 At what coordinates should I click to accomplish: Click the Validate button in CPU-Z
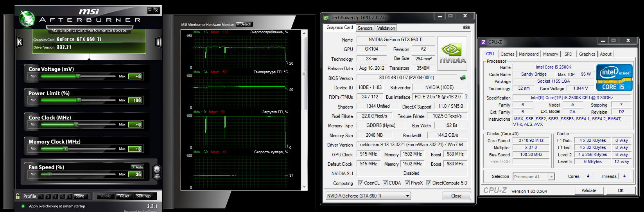(x=589, y=190)
